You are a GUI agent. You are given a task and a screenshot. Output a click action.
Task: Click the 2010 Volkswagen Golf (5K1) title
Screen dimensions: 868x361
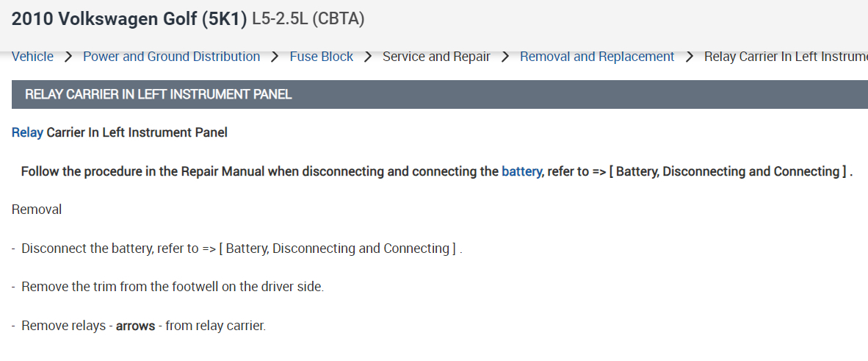click(129, 19)
